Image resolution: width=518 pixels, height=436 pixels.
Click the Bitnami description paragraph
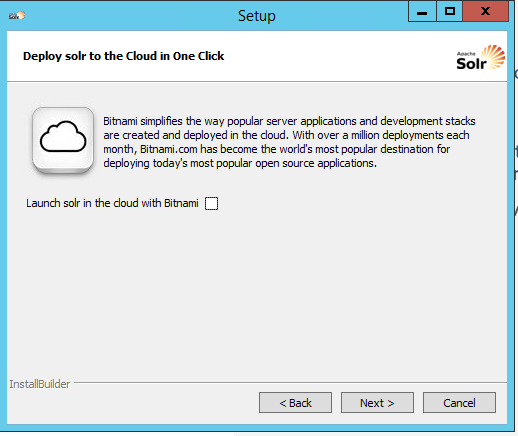click(x=289, y=142)
